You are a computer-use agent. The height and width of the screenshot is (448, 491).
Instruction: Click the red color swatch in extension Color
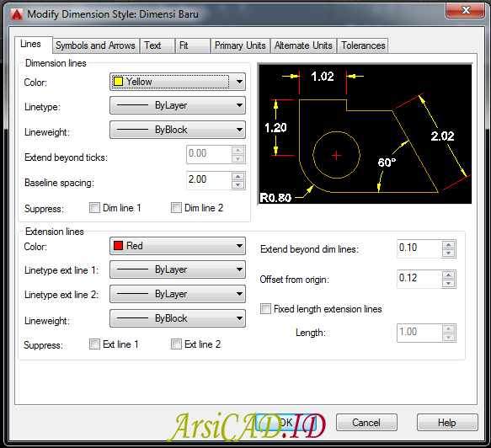[119, 245]
